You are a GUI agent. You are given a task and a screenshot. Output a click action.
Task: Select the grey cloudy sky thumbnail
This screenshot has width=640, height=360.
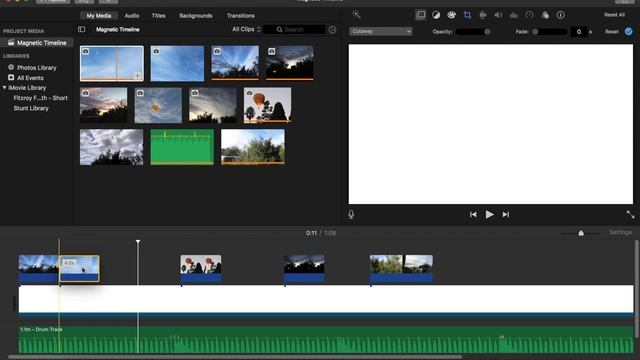[111, 147]
